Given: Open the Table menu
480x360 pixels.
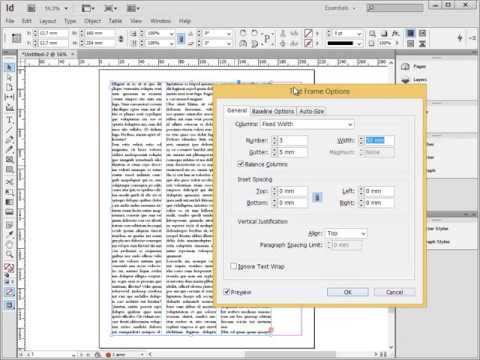Looking at the screenshot, I should 115,21.
